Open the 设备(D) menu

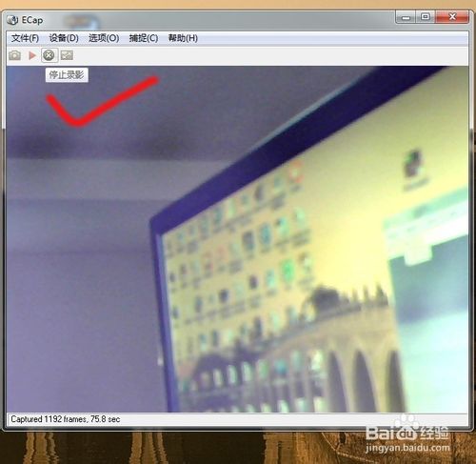(64, 38)
